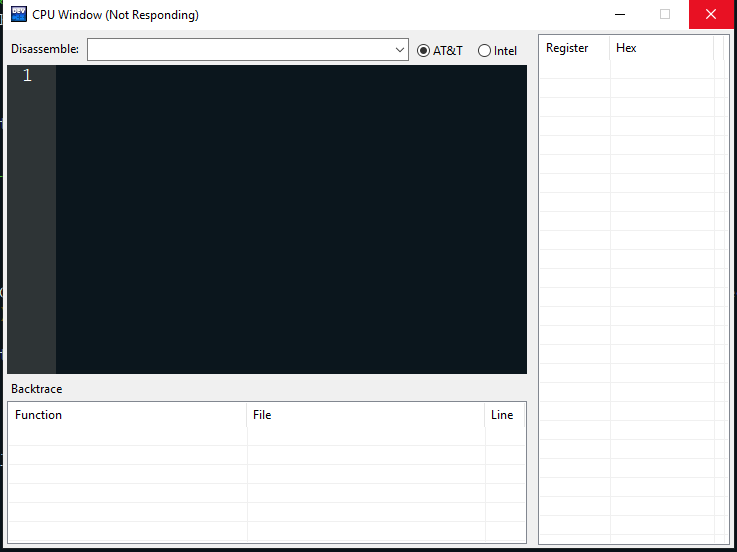737x552 pixels.
Task: Click line 1 in the disassembly editor
Action: tap(291, 75)
